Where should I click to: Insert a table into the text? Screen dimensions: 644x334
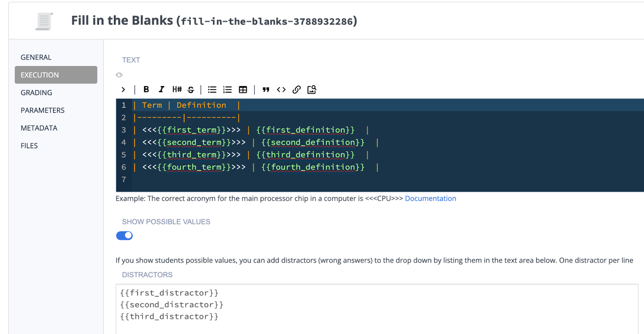(x=243, y=89)
